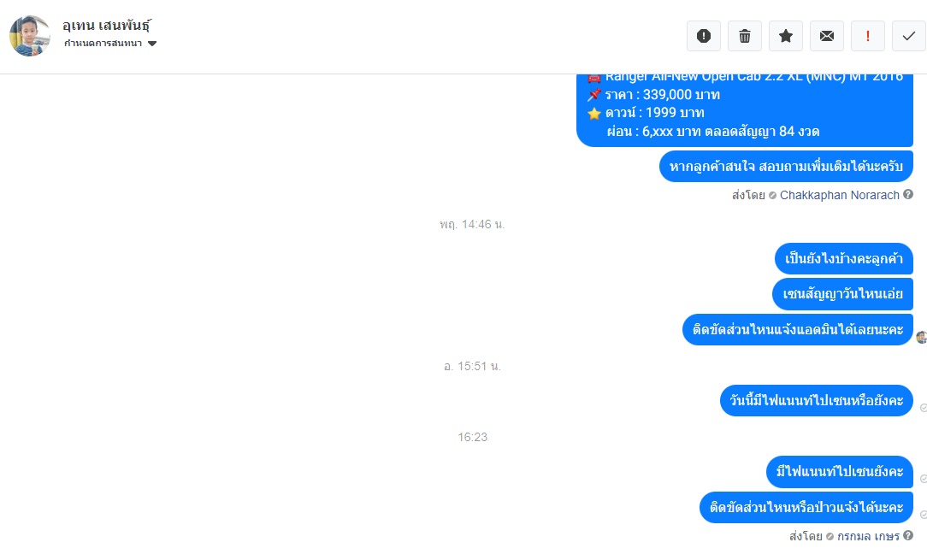The width and height of the screenshot is (927, 560).
Task: Mark conversation done with the checkmark
Action: [909, 36]
